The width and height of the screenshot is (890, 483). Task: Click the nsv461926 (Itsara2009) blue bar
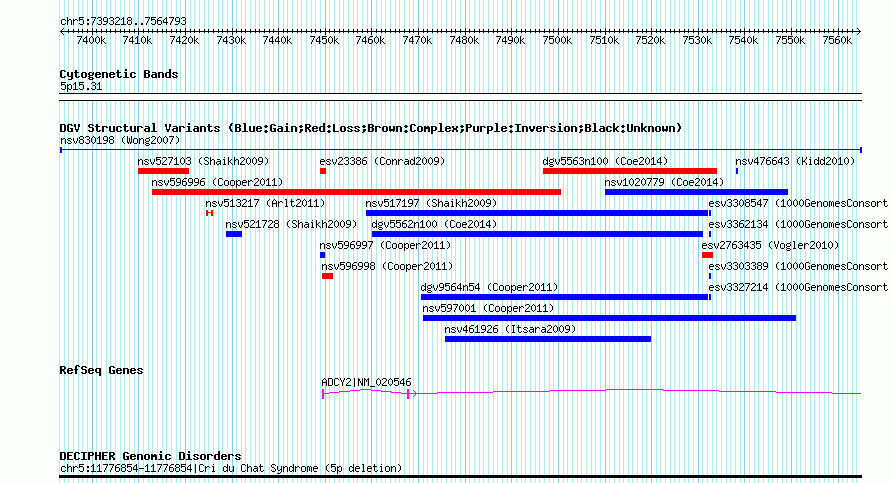coord(548,339)
